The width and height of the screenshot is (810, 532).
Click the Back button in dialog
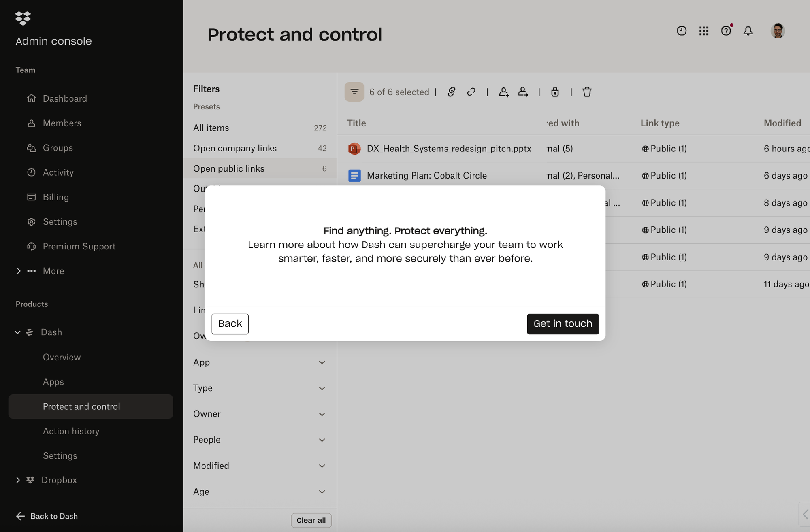(230, 324)
